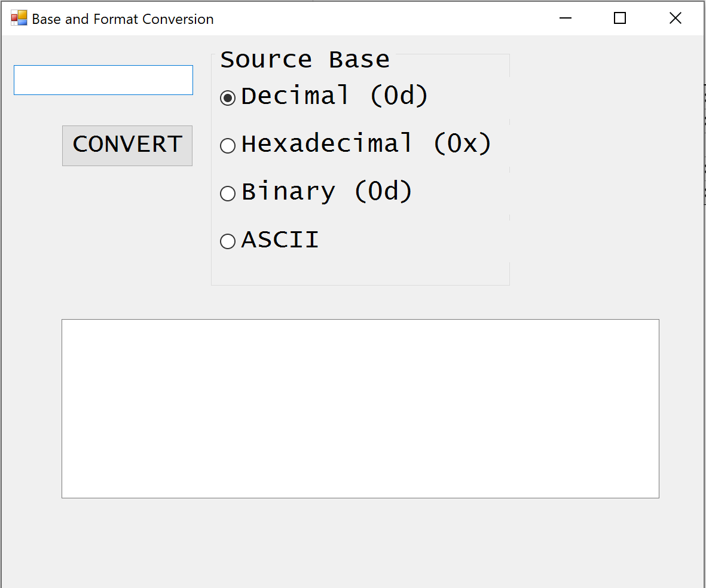Pick the Binary radio button circle
Screen dimensions: 706x588
tap(228, 193)
